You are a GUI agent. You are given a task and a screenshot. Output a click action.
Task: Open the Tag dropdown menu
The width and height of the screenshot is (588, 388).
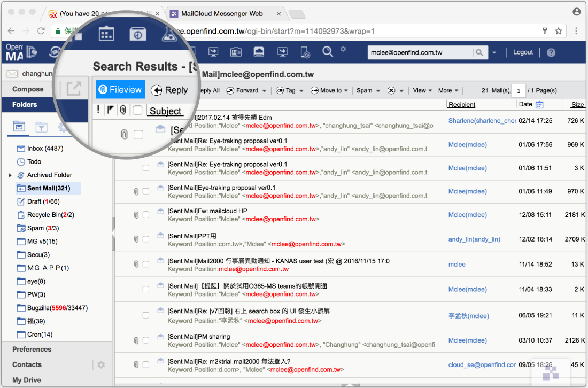pyautogui.click(x=290, y=91)
